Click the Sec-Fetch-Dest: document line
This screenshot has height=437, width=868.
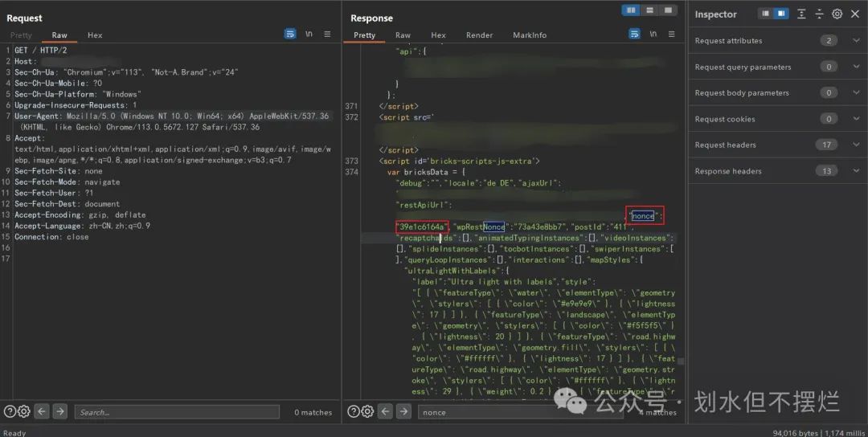click(x=67, y=204)
